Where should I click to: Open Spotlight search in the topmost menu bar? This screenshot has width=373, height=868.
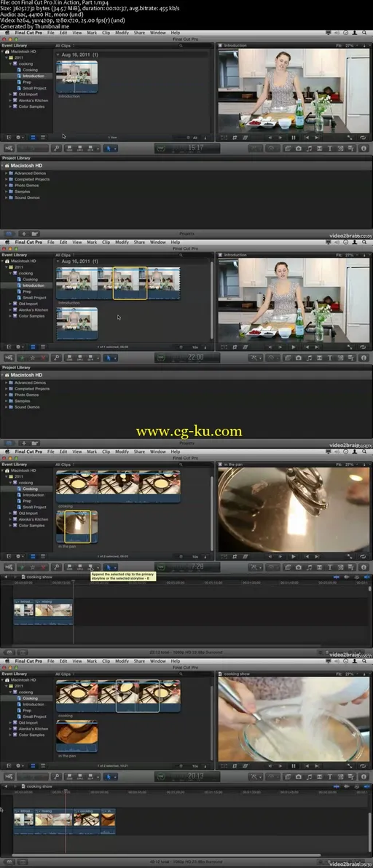tap(366, 33)
